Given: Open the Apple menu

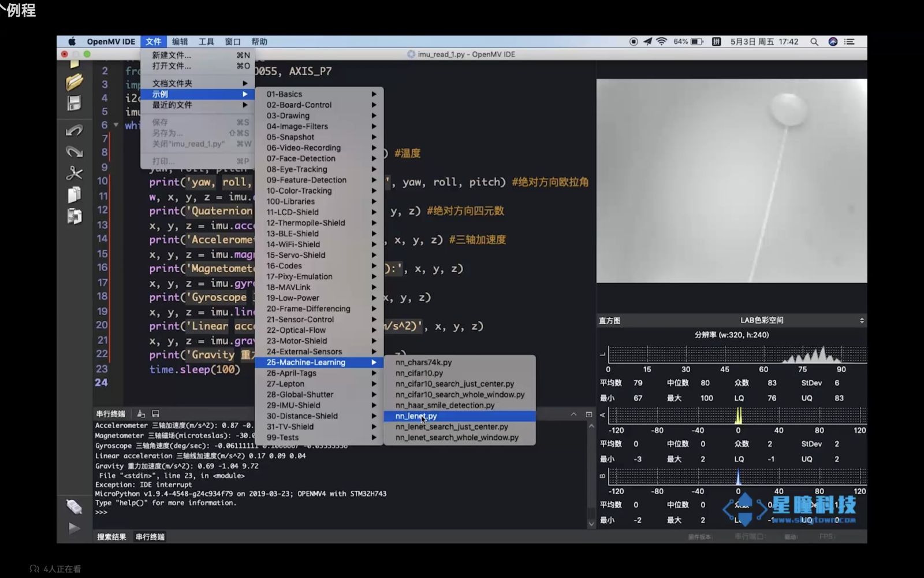Looking at the screenshot, I should pyautogui.click(x=72, y=42).
